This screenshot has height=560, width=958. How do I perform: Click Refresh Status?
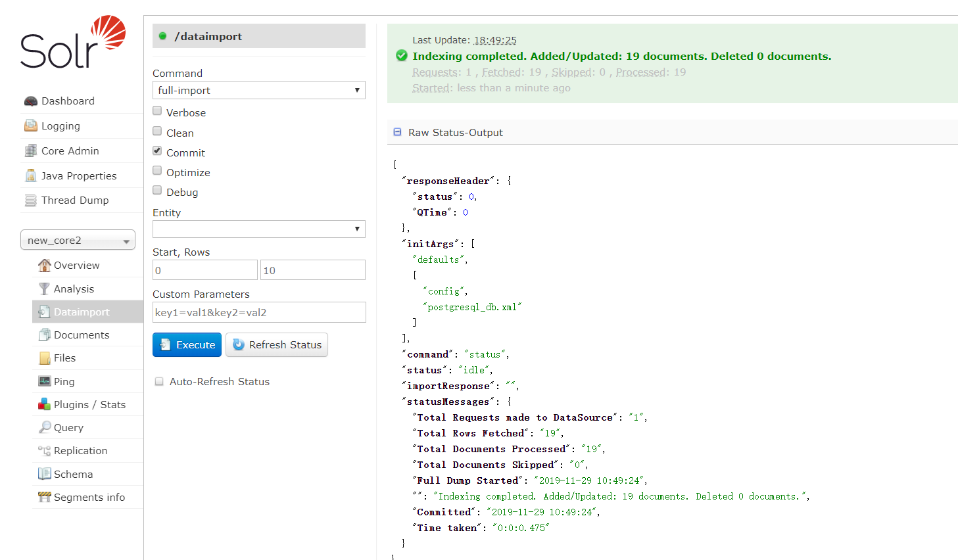(x=276, y=344)
